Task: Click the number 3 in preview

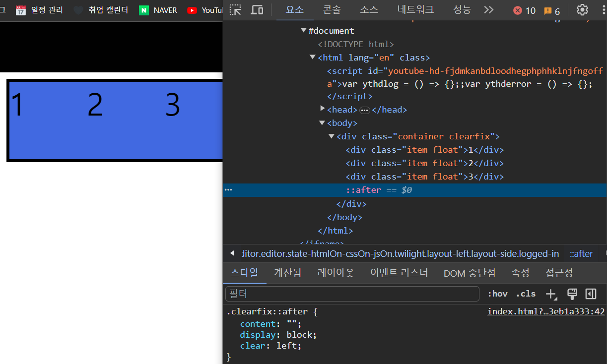Action: 173,105
